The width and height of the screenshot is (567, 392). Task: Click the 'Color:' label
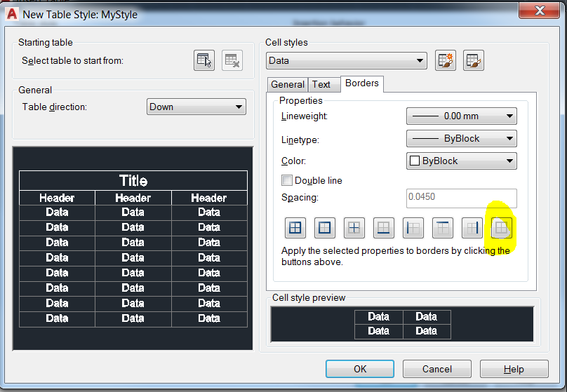(293, 161)
